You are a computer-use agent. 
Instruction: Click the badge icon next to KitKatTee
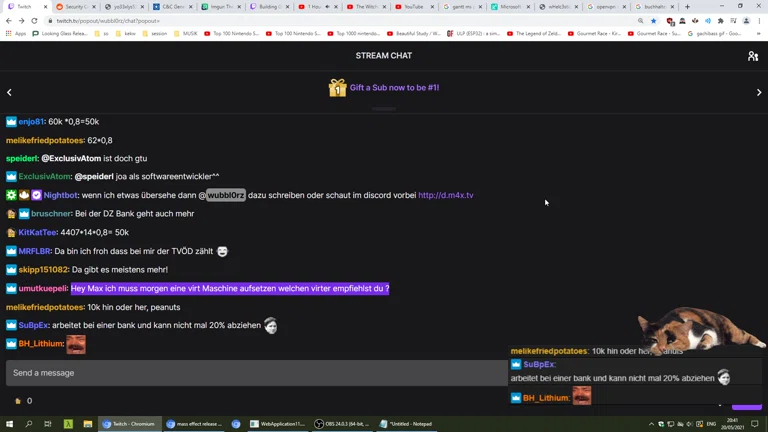tap(11, 232)
